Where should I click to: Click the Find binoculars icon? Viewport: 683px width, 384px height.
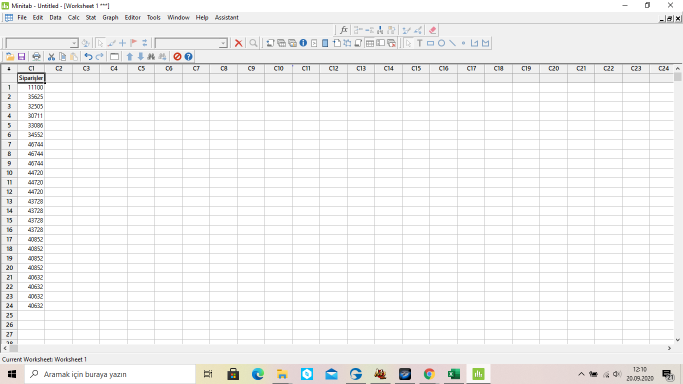point(151,57)
